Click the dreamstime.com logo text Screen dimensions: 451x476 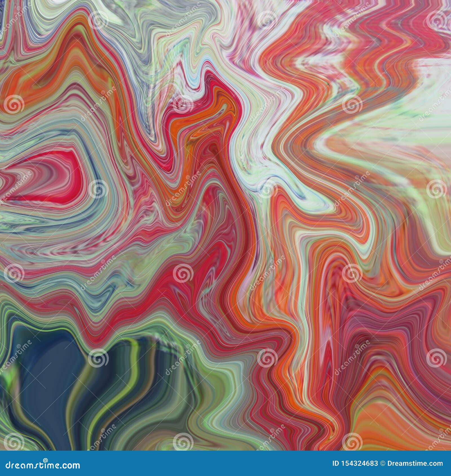(x=43, y=465)
